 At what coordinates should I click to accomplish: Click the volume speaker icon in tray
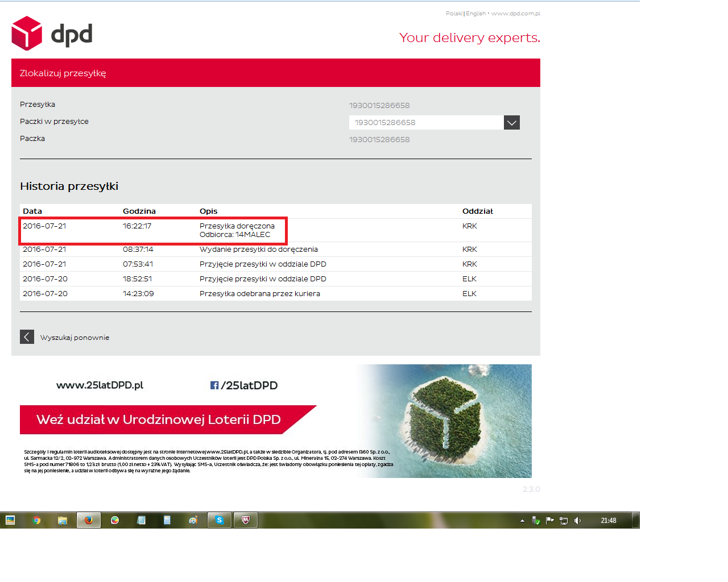(x=577, y=521)
